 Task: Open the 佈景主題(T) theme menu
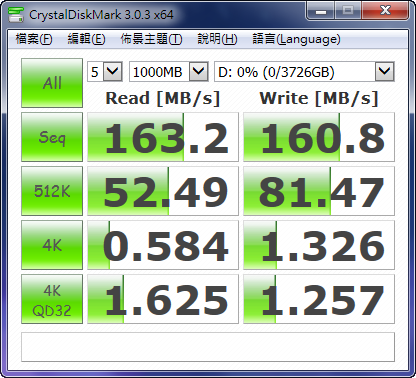(151, 39)
